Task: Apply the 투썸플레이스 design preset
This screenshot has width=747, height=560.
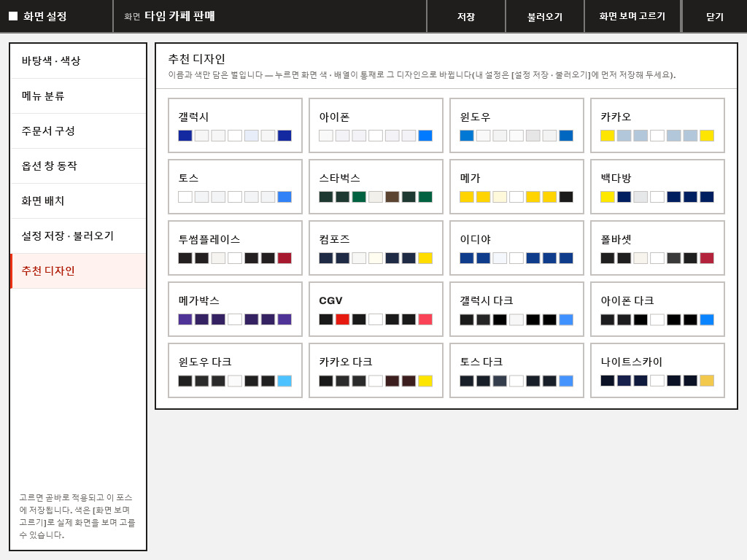Action: [x=236, y=248]
